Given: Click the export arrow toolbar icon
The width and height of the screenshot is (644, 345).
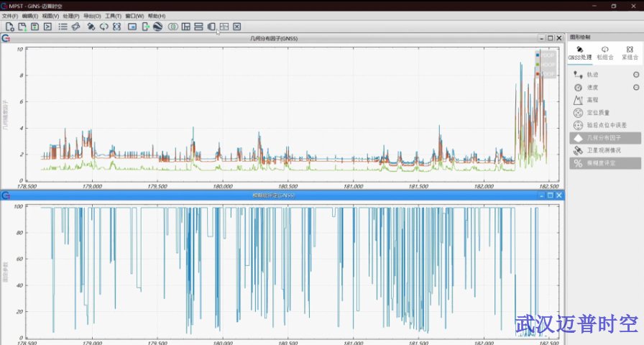Looking at the screenshot, I should click(145, 27).
